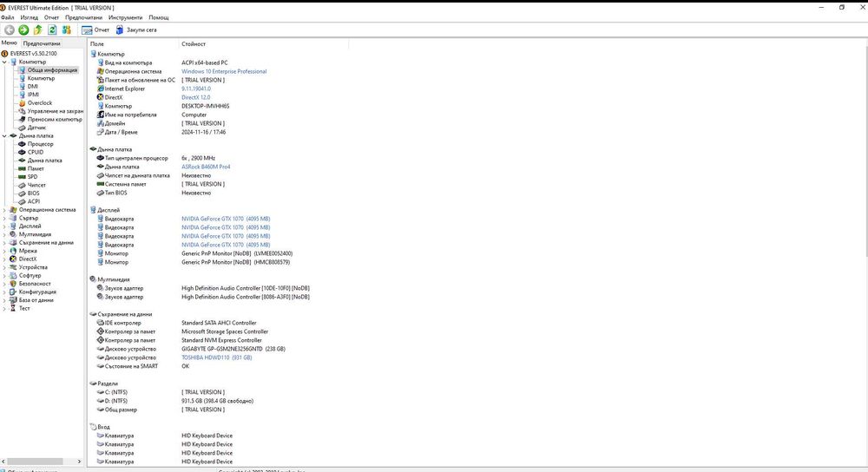Click the sidebar horizontal scrollbar left arrow
This screenshot has height=472, width=868.
pos(3,461)
